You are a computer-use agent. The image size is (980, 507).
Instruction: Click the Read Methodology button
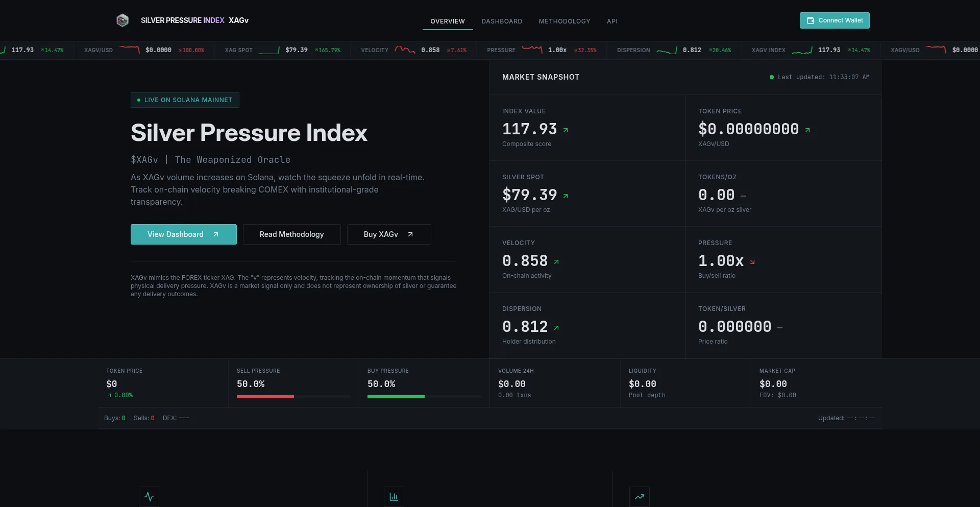point(292,234)
